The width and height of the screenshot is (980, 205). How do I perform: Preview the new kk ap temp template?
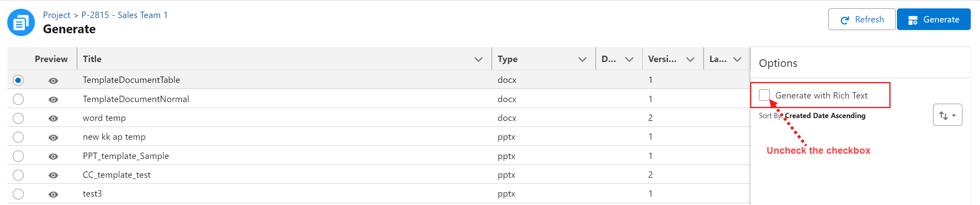[x=53, y=137]
